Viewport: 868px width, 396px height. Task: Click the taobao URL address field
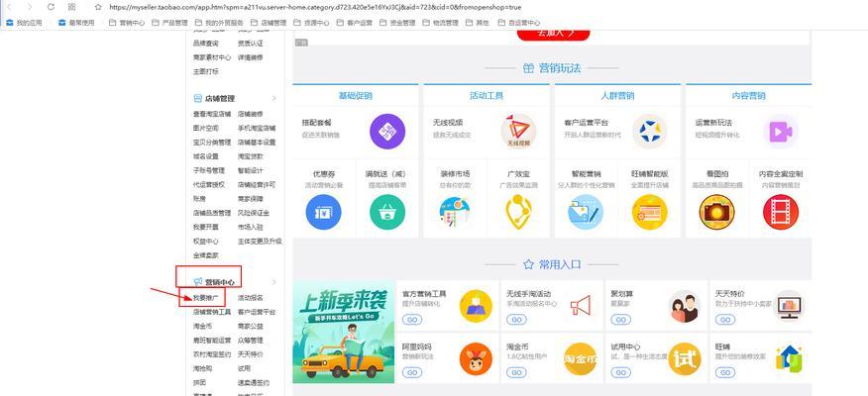tap(315, 7)
